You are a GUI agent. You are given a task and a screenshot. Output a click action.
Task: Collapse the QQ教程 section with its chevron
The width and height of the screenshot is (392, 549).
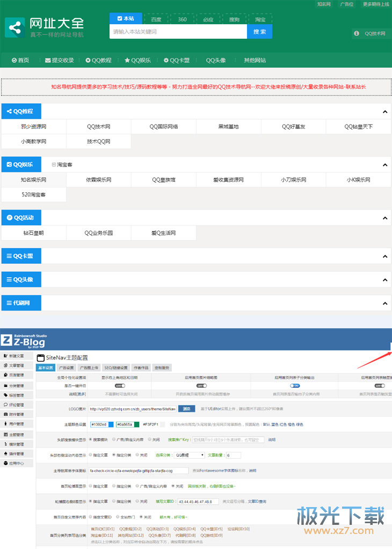pyautogui.click(x=384, y=112)
